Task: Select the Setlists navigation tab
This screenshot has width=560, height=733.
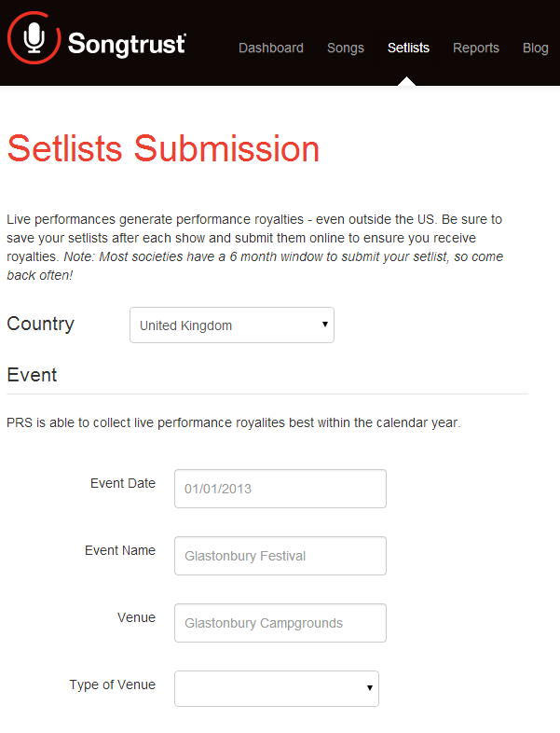Action: click(x=408, y=48)
